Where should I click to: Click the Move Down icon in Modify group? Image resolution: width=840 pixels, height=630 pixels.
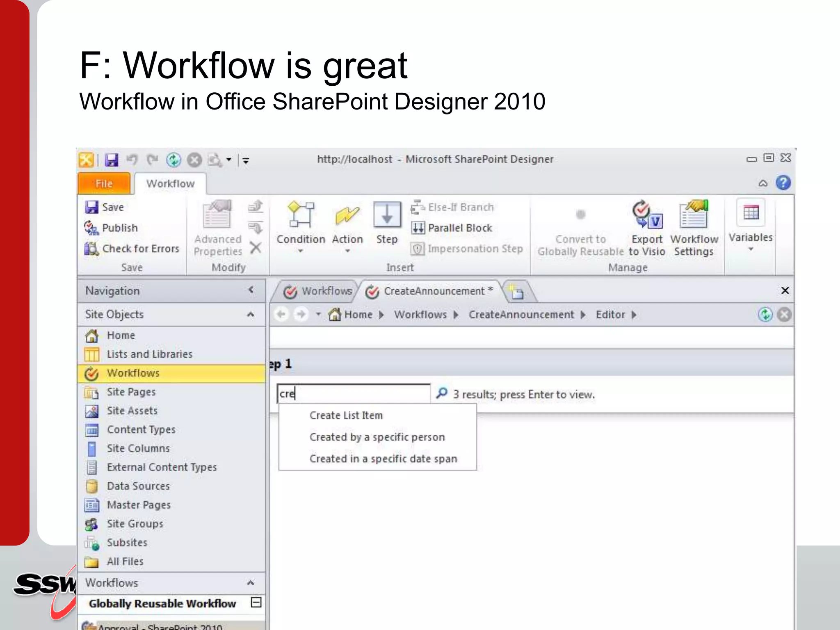[x=256, y=227]
